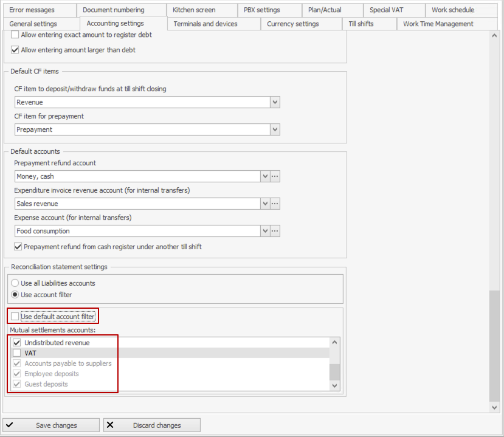
Task: Check the VAT account checkbox
Action: [16, 353]
